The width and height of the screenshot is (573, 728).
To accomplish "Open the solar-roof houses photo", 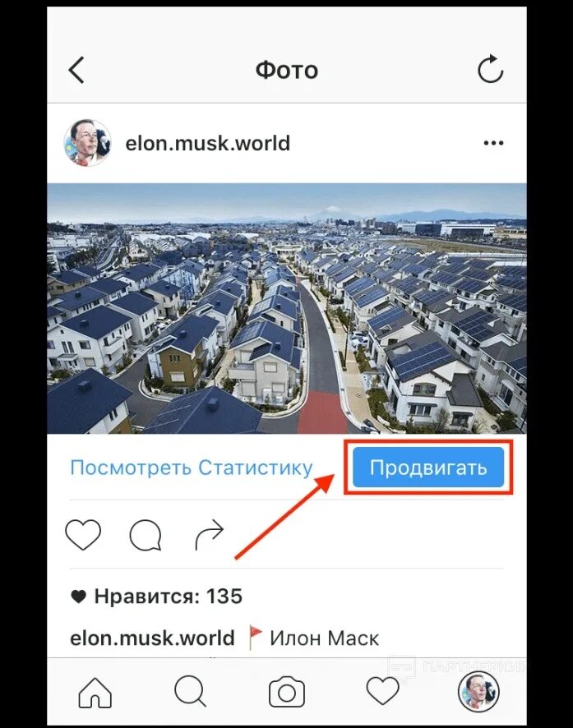I will 287,309.
